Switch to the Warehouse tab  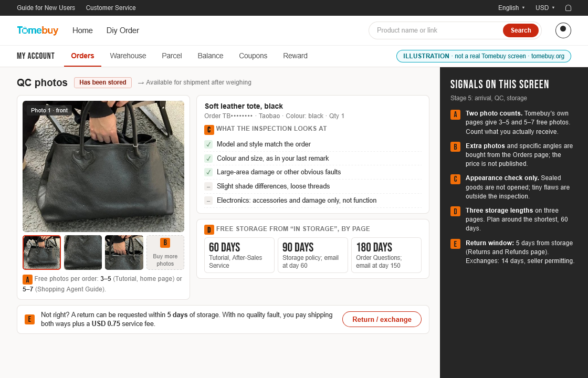coord(128,56)
